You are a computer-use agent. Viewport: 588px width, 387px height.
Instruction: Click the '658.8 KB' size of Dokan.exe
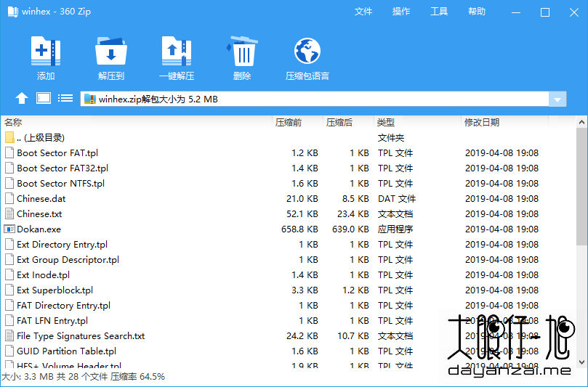point(299,229)
